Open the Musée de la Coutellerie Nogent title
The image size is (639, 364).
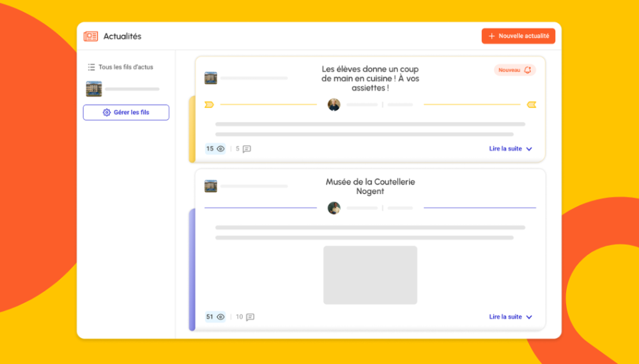370,186
